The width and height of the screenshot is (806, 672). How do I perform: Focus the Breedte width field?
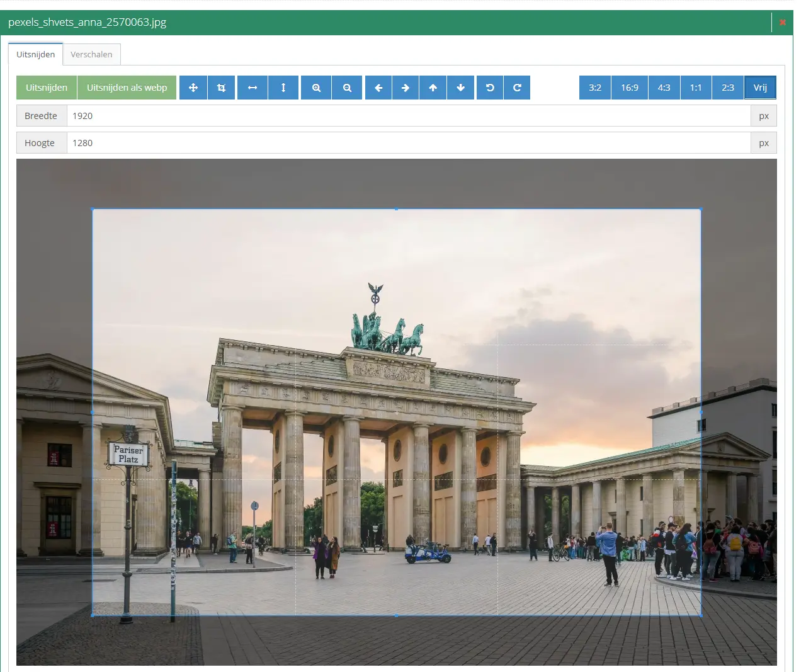pyautogui.click(x=409, y=116)
